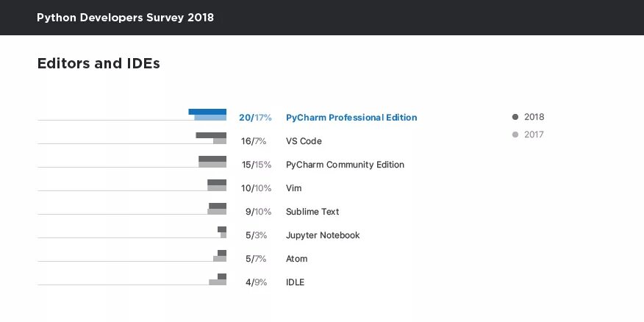Viewport: 644px width, 322px height.
Task: Click the Vim row label
Action: [293, 188]
